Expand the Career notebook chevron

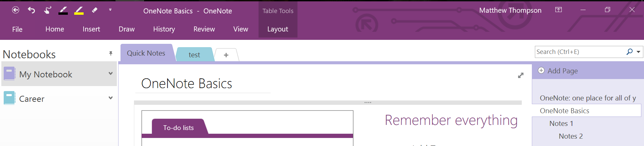[110, 98]
